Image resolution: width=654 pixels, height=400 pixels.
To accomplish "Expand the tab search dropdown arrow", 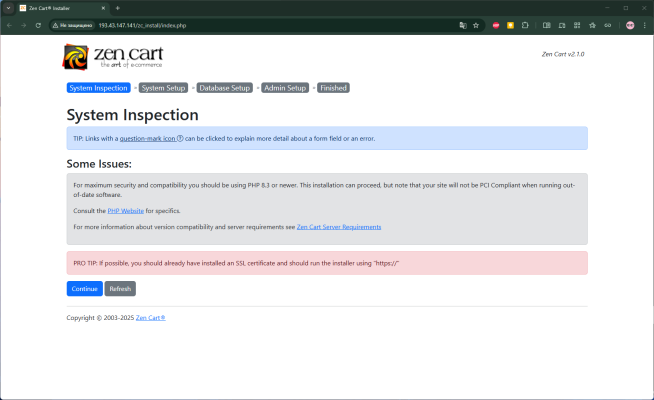I will click(x=9, y=7).
